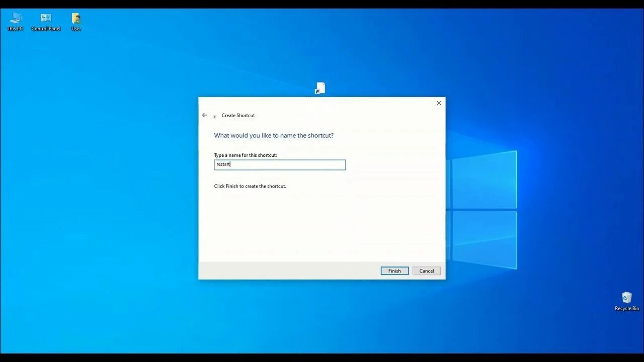
Task: Select the new shortcut file on desktop
Action: point(320,88)
